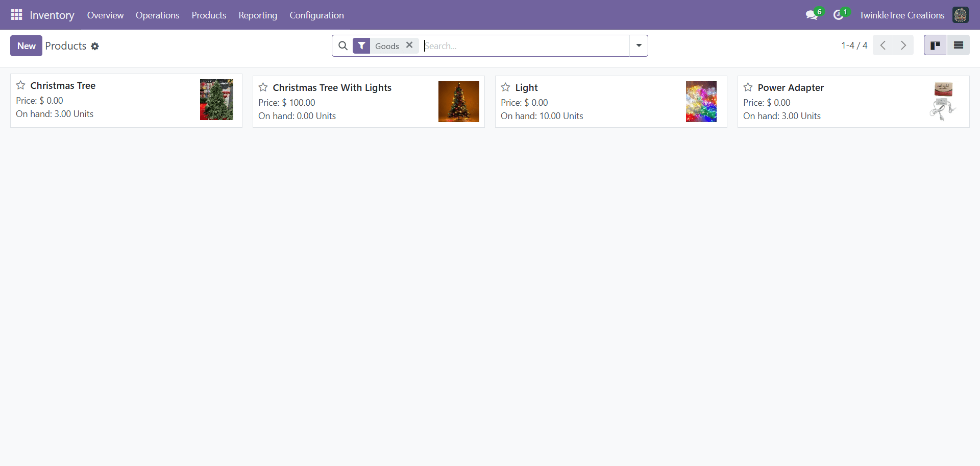Open the conversations messages icon
This screenshot has height=466, width=980.
click(812, 15)
